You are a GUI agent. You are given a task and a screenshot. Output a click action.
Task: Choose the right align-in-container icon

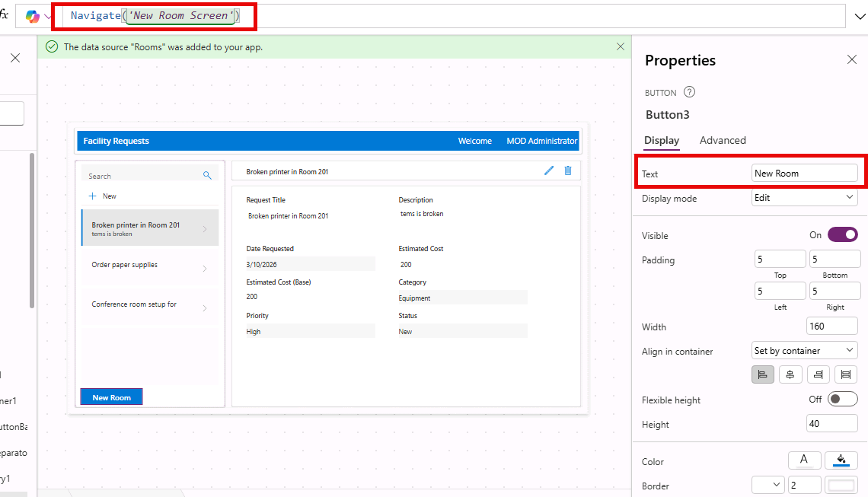tap(817, 374)
